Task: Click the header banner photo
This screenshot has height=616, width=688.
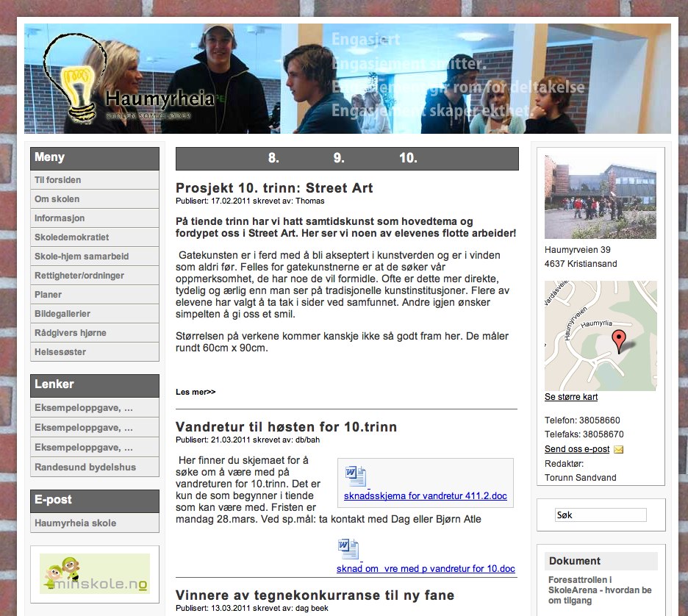Action: 348,79
